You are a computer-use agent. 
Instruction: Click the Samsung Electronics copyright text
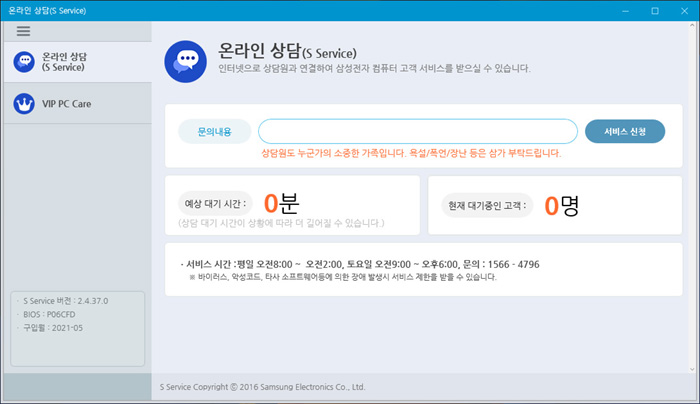pos(262,387)
